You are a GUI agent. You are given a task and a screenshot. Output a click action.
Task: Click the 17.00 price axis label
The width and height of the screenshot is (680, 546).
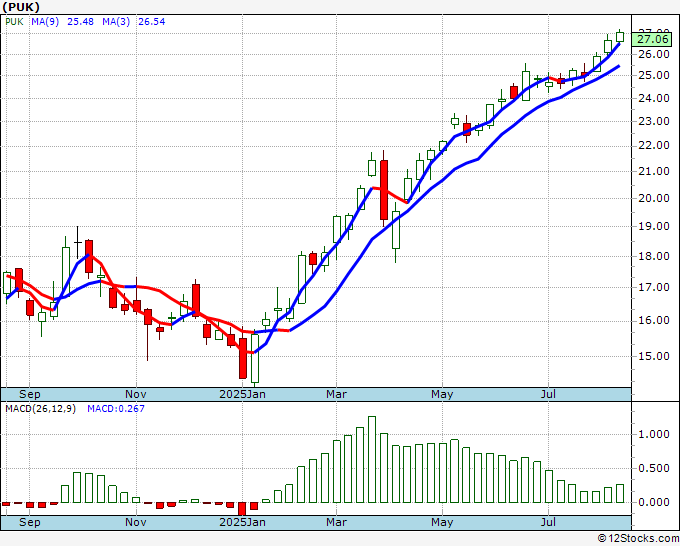tap(654, 288)
